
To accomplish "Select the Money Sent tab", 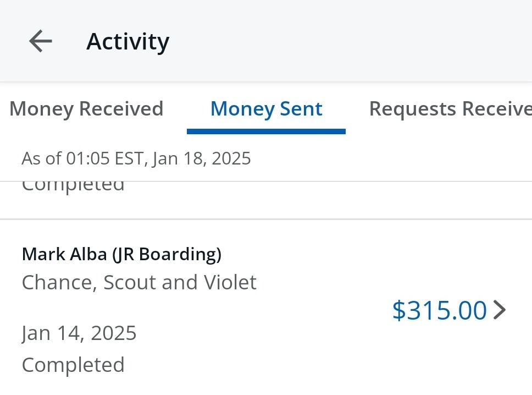I will coord(266,109).
